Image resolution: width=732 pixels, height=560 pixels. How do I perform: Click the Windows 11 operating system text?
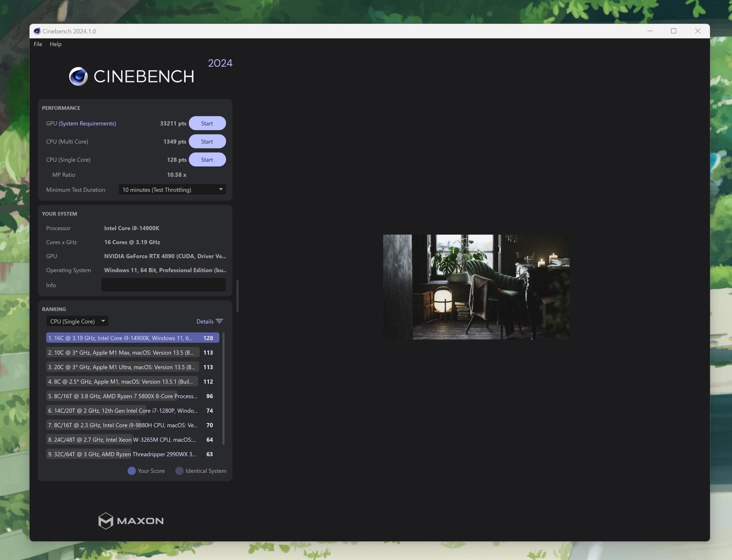tap(165, 270)
